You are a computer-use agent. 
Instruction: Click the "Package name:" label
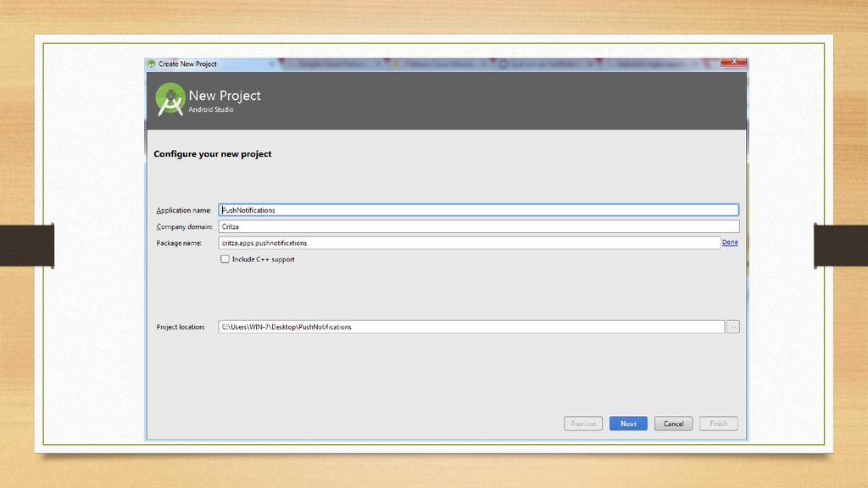coord(179,243)
